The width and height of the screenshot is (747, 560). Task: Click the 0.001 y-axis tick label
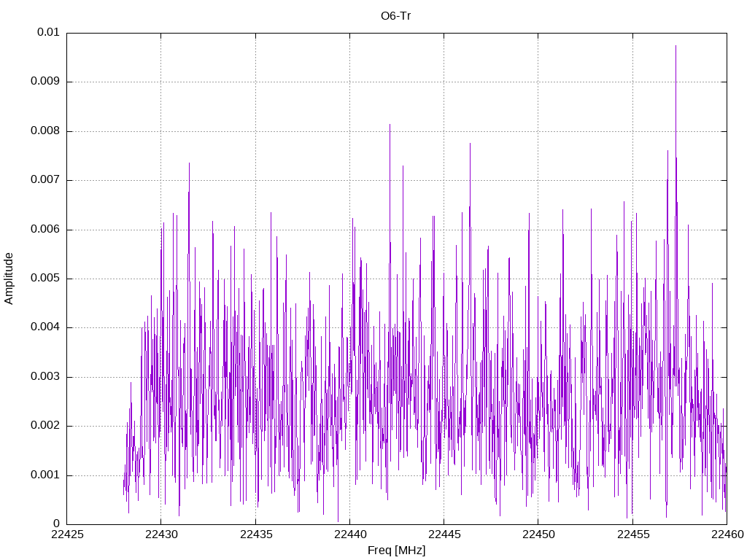click(x=44, y=475)
